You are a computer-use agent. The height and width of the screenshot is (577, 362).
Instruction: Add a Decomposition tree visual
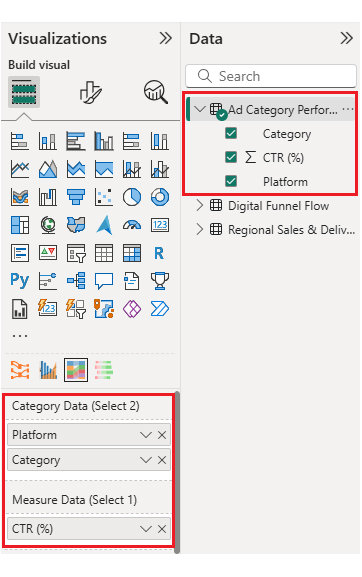point(76,281)
